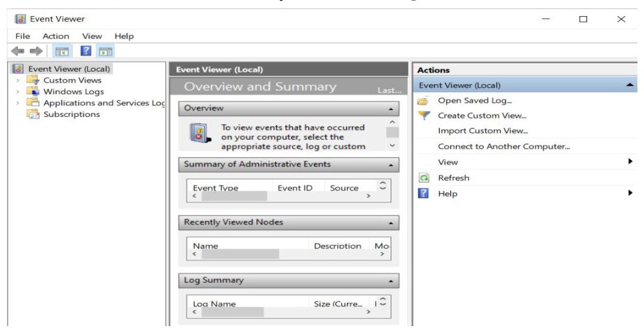Click the Help question mark icon in Actions
The image size is (644, 332).
click(x=424, y=193)
